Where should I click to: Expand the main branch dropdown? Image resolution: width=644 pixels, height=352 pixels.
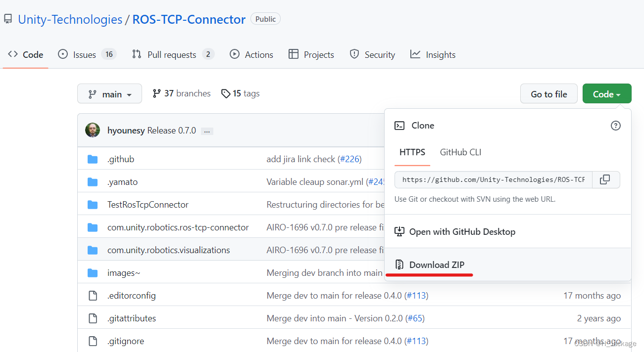pos(109,94)
